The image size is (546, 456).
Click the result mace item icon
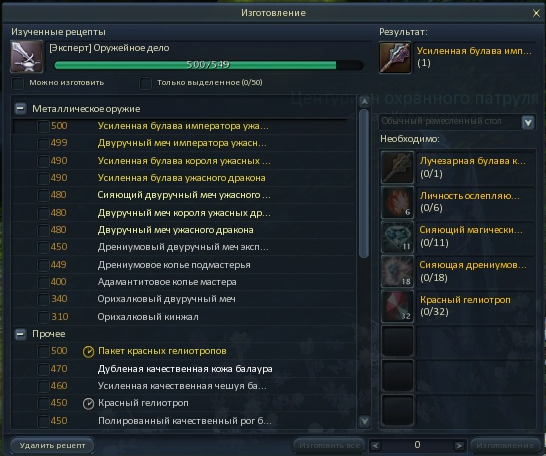click(x=395, y=58)
